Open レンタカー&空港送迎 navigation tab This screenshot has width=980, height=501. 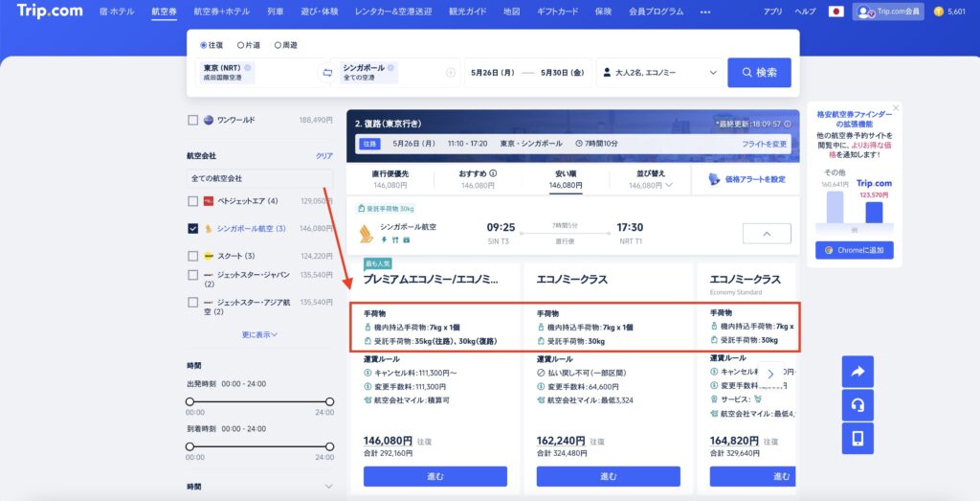(x=393, y=11)
